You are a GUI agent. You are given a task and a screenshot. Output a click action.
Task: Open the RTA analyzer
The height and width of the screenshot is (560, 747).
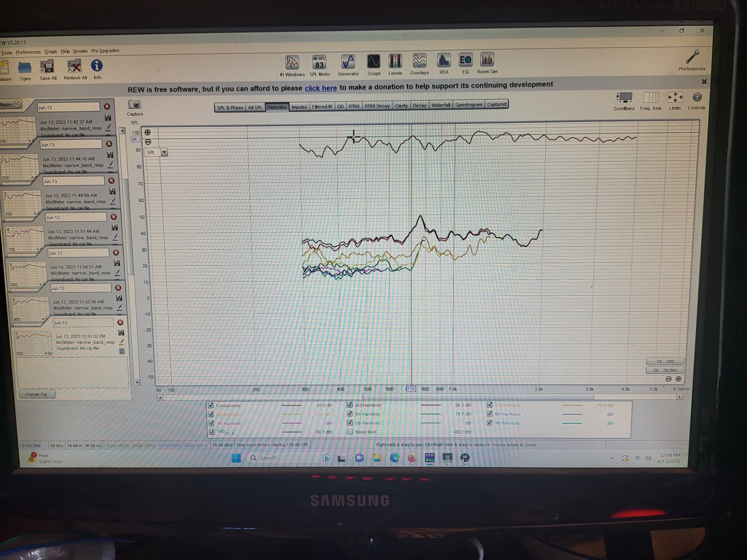444,61
